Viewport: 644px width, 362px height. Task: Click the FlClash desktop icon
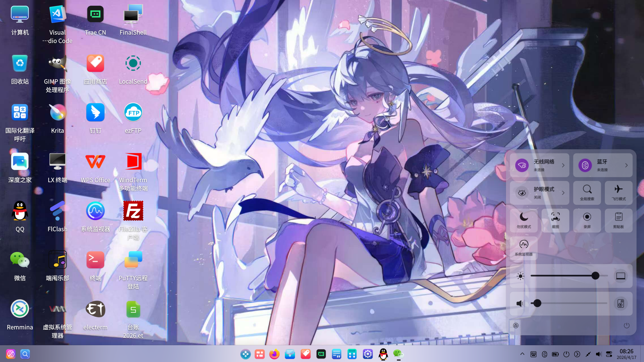[x=57, y=211]
